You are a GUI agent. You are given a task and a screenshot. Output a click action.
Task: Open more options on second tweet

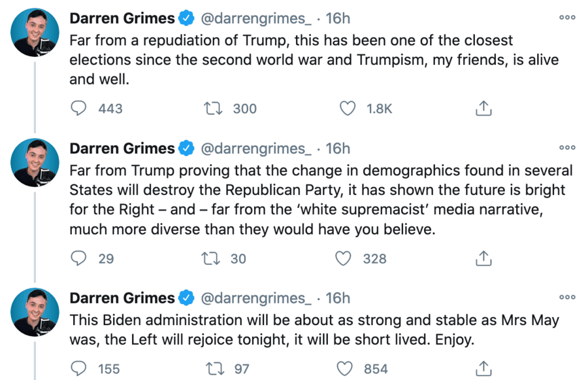(x=567, y=148)
